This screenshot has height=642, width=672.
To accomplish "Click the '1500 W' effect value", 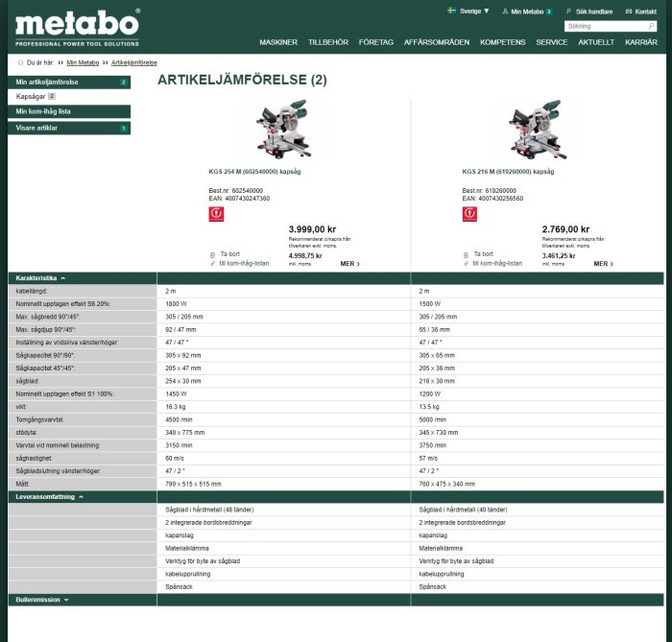I will coord(430,304).
